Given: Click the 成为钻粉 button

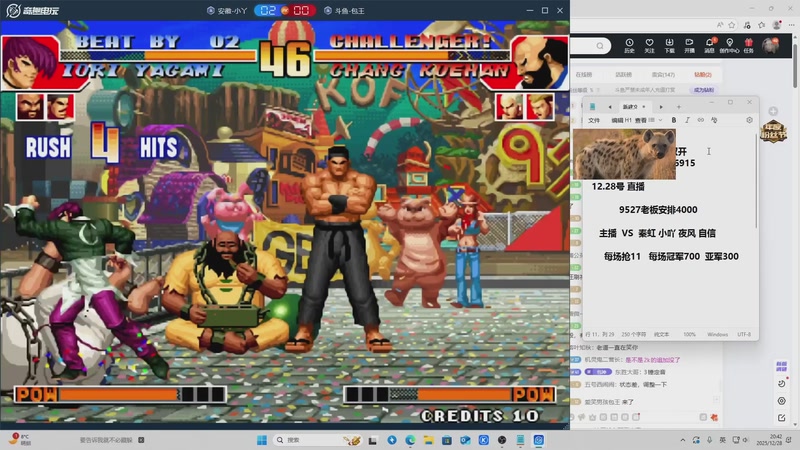Looking at the screenshot, I should click(x=704, y=90).
